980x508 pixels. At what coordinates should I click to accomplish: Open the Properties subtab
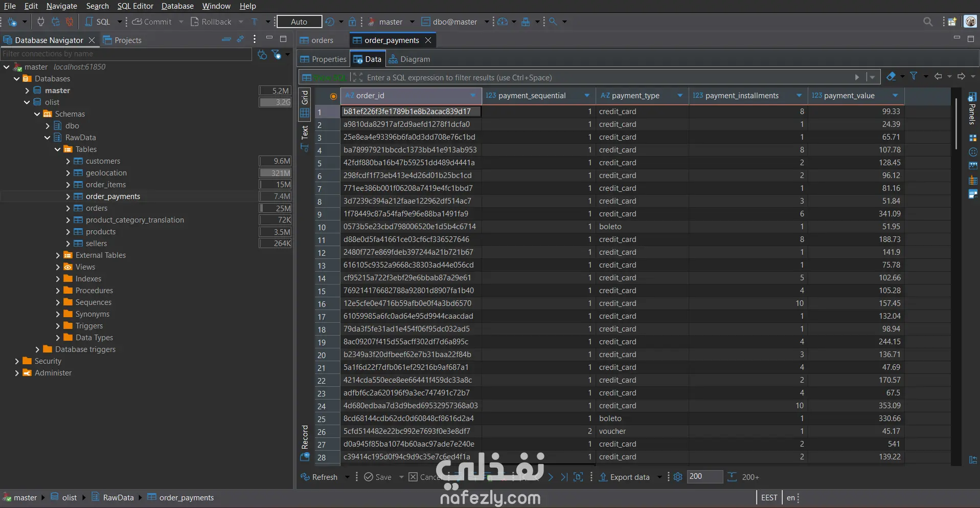pyautogui.click(x=323, y=59)
